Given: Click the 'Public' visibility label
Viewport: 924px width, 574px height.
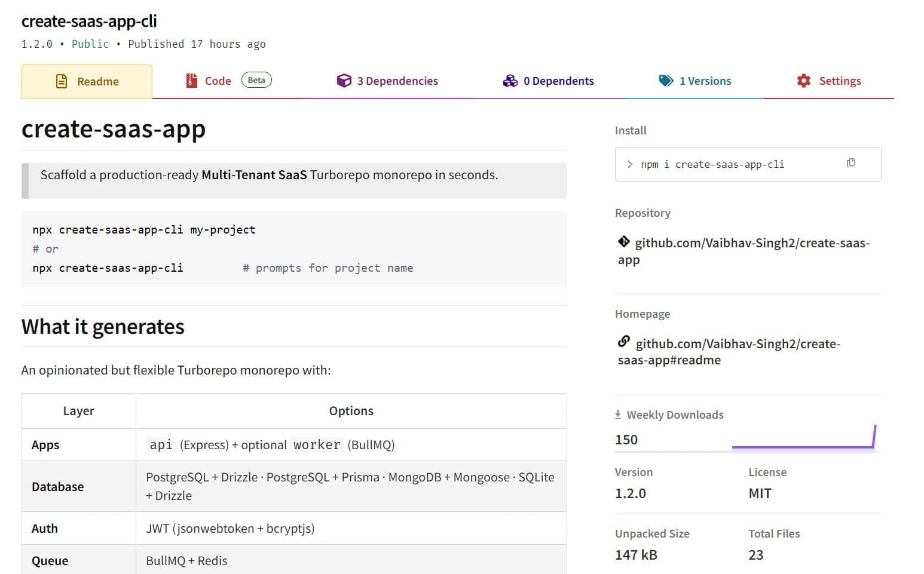Looking at the screenshot, I should click(90, 44).
